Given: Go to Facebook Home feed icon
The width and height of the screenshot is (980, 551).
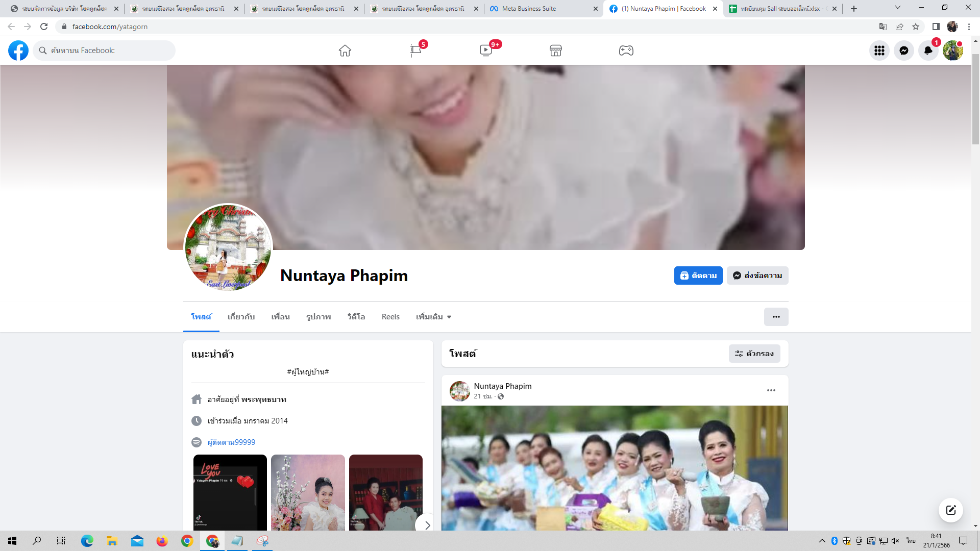Looking at the screenshot, I should click(x=345, y=51).
